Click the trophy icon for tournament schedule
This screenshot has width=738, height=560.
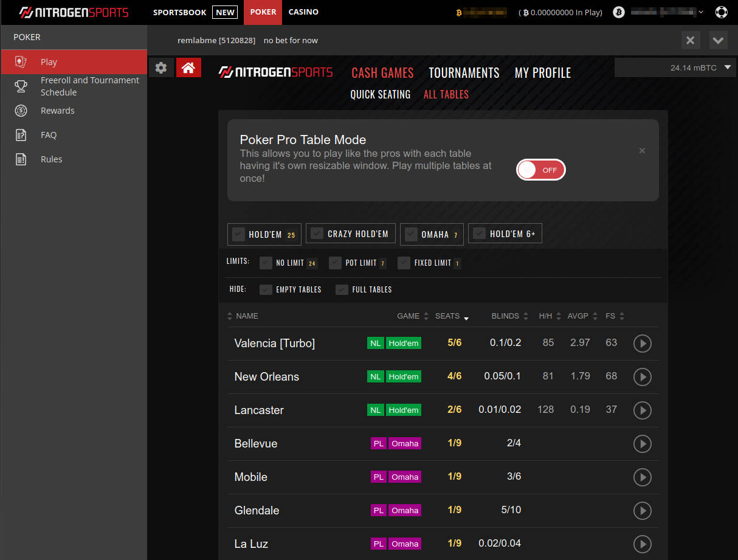(x=21, y=86)
